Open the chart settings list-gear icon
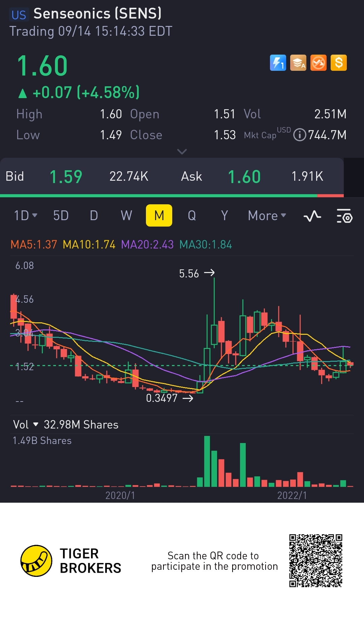 pyautogui.click(x=344, y=216)
